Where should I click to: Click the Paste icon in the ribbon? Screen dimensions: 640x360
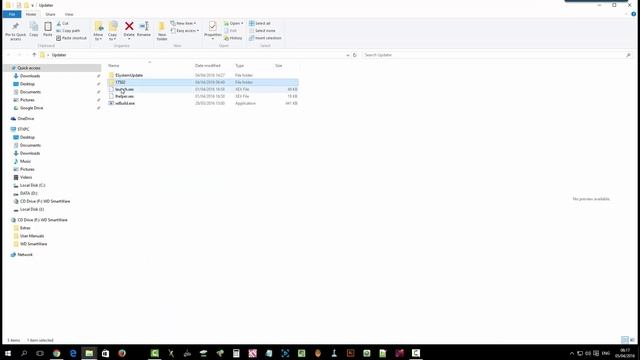pos(48,27)
